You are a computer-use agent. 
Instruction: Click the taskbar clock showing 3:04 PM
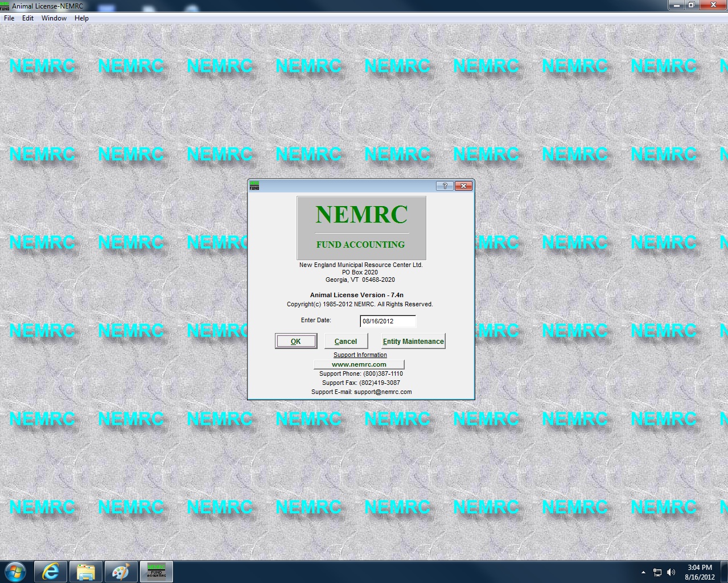pos(700,572)
